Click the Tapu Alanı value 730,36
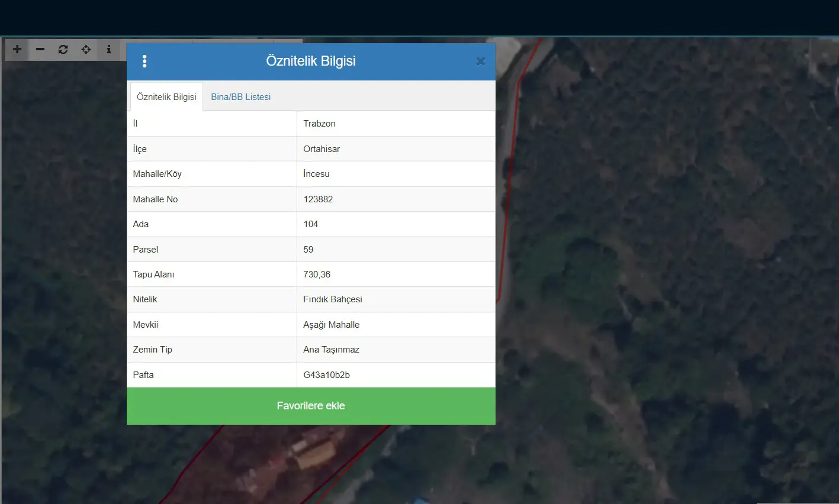This screenshot has height=504, width=839. tap(317, 274)
